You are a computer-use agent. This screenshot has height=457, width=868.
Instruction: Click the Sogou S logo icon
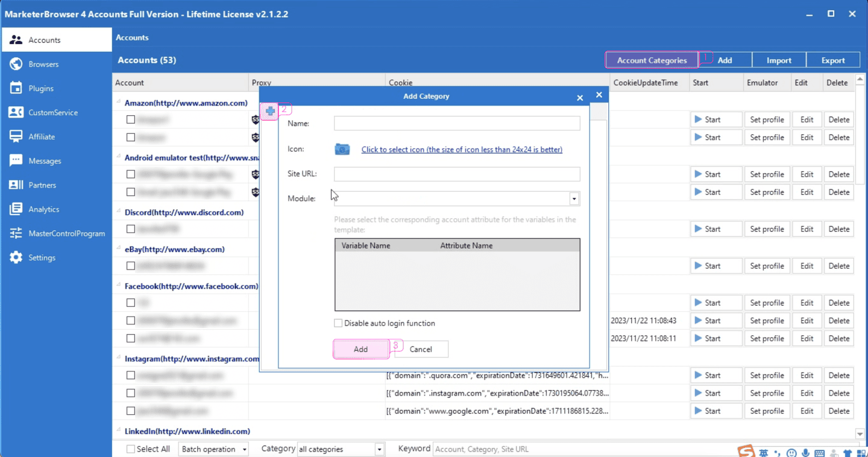tap(747, 452)
